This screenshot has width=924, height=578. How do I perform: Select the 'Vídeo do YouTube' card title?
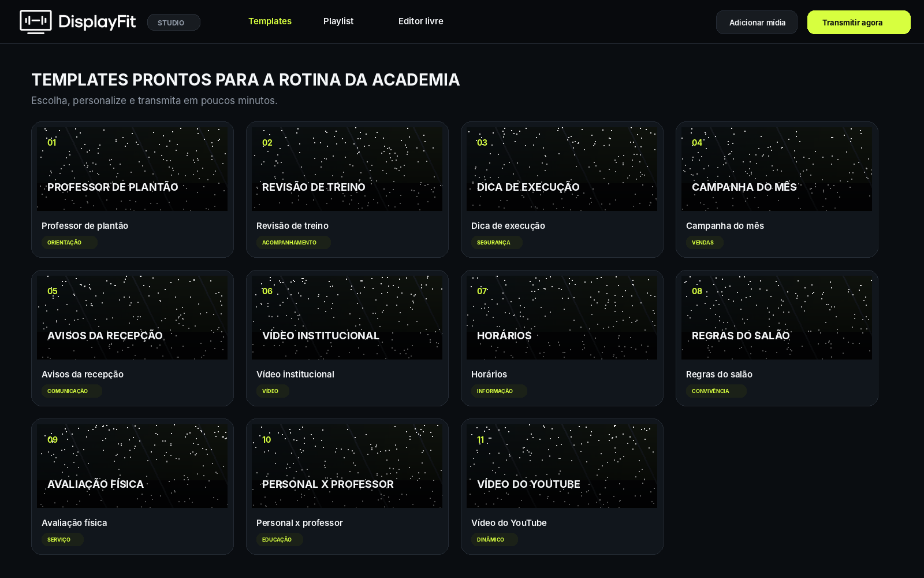tap(509, 523)
